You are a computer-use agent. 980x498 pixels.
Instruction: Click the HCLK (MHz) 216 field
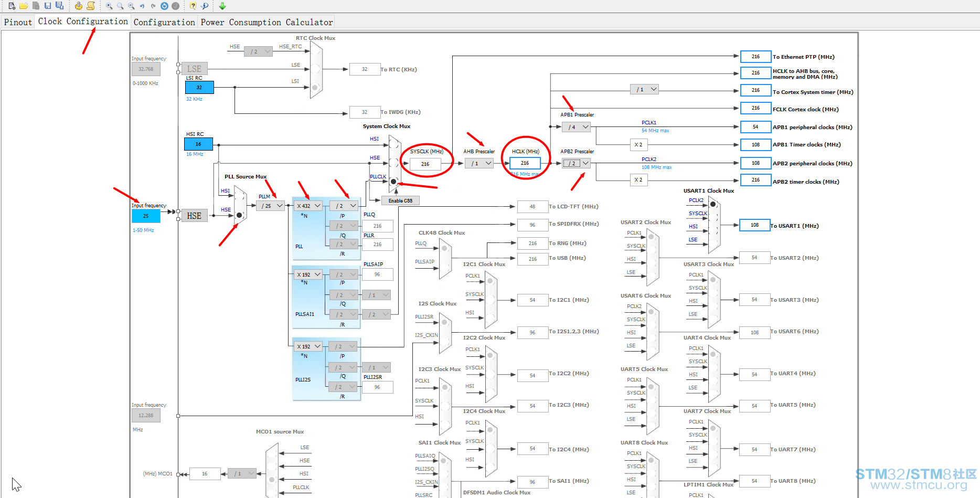(x=525, y=163)
